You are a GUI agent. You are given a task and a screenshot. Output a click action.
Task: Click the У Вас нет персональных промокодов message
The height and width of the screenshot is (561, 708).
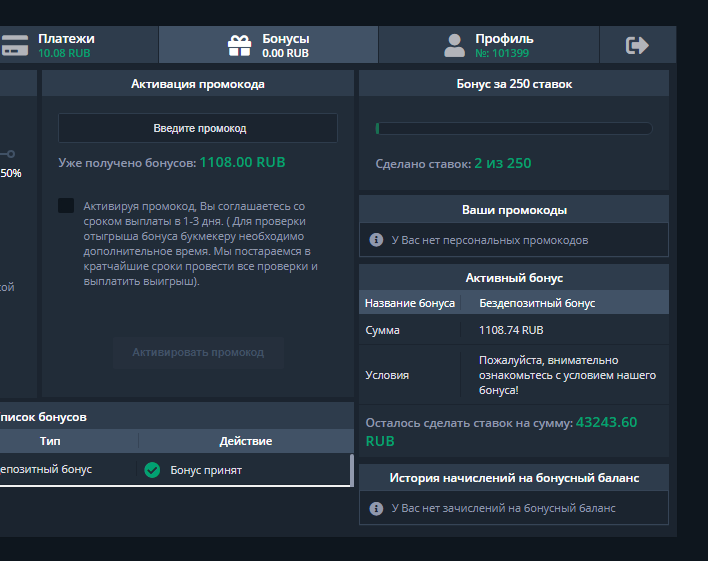click(489, 240)
